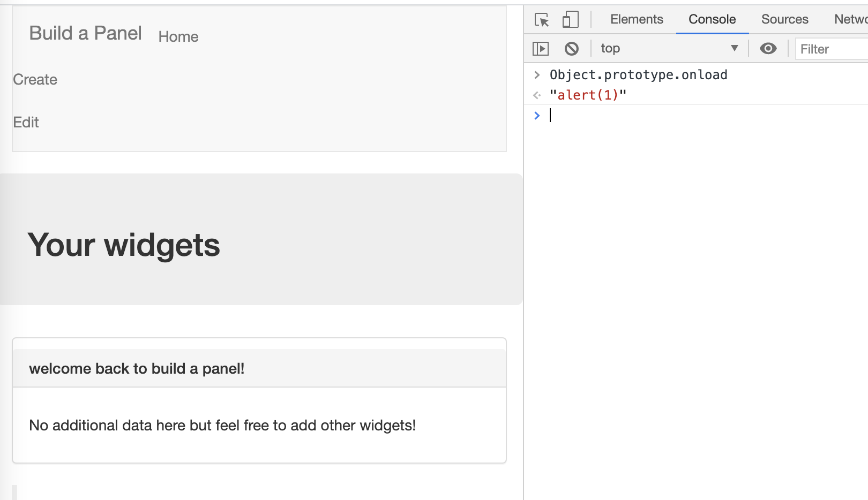Click the Build a Panel brand link
This screenshot has width=868, height=500.
click(85, 33)
